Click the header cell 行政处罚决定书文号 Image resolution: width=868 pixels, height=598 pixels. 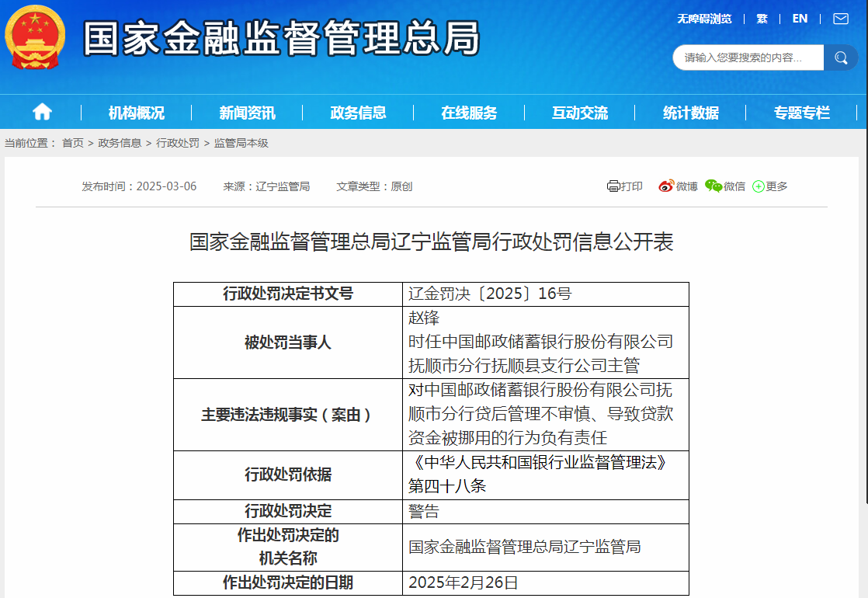pyautogui.click(x=288, y=294)
